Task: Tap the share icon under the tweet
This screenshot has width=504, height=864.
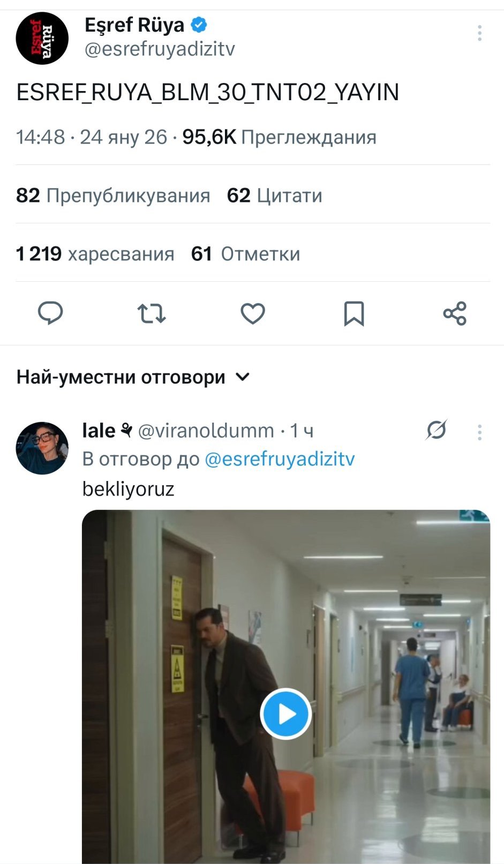Action: pyautogui.click(x=455, y=313)
